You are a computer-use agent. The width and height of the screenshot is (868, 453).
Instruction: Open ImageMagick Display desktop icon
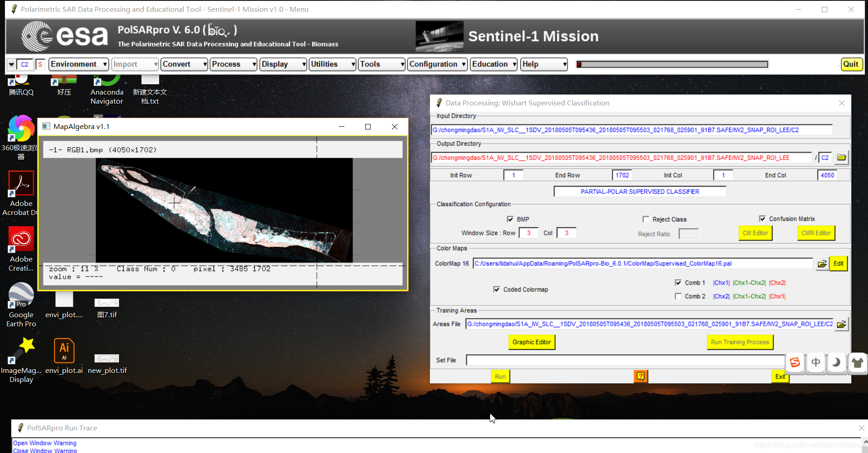coord(21,361)
